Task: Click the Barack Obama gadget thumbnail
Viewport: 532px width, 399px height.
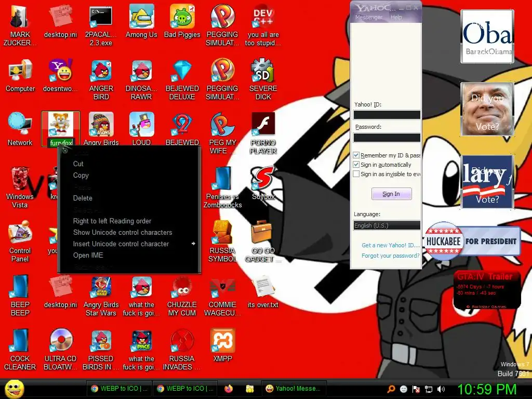Action: pyautogui.click(x=487, y=36)
